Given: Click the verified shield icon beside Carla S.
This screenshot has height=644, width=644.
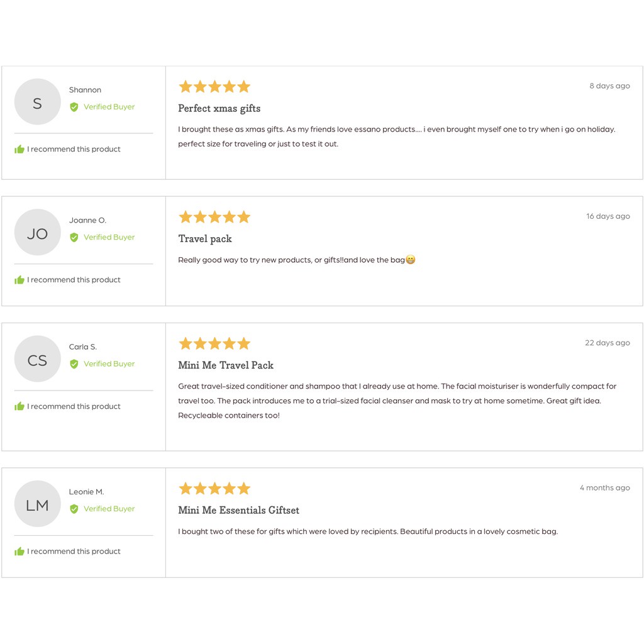Looking at the screenshot, I should 74,364.
